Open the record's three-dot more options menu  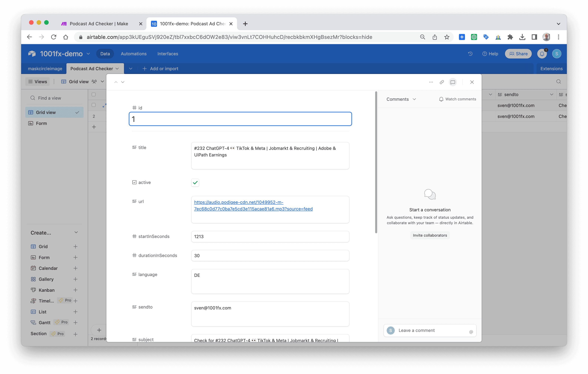[x=431, y=82]
